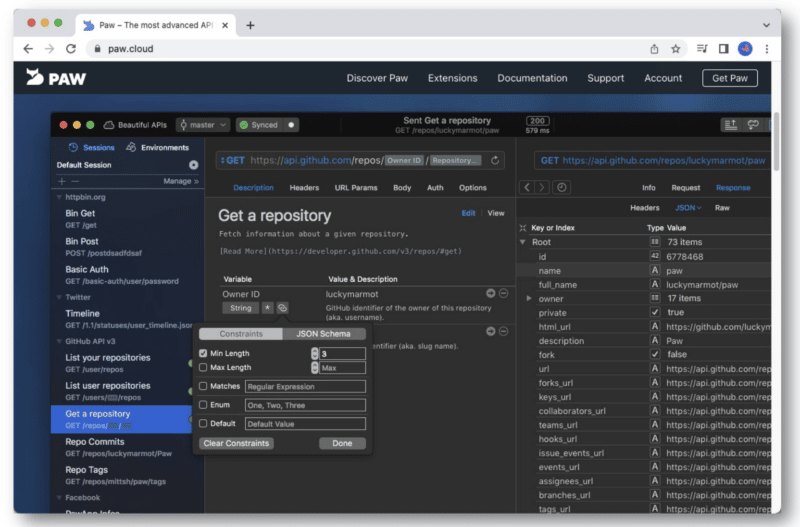Image resolution: width=800 pixels, height=527 pixels.
Task: Click the remove (minus) icon for Owner ID
Action: pos(503,294)
